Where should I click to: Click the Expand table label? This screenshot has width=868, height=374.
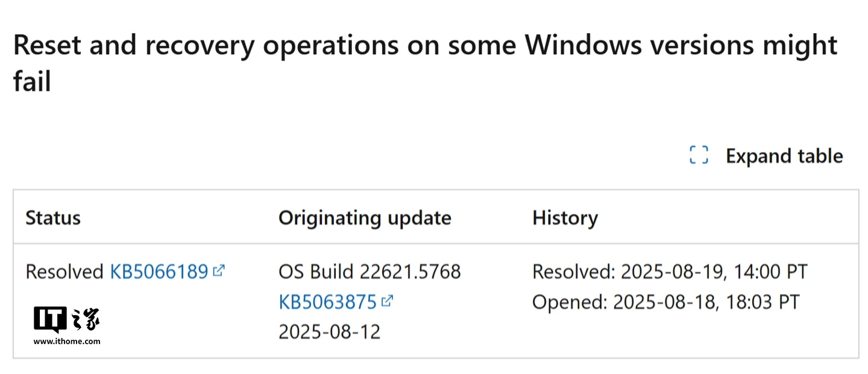tap(784, 155)
